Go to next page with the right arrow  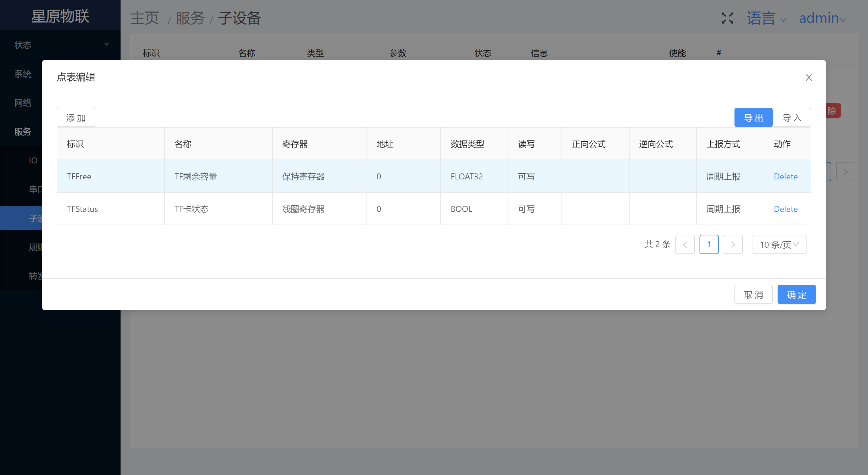click(x=733, y=244)
